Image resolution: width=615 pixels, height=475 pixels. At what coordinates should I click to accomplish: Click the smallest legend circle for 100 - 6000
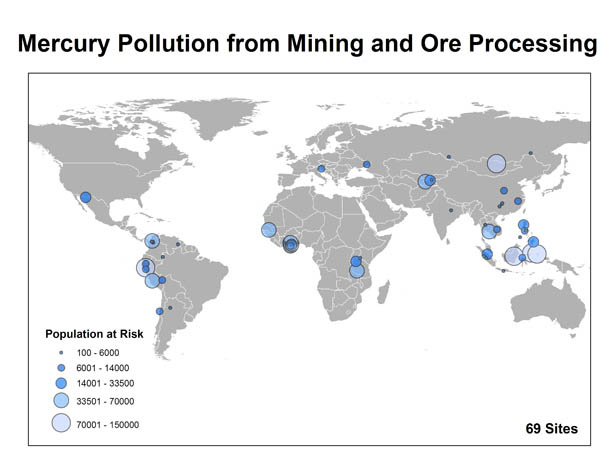tap(60, 354)
